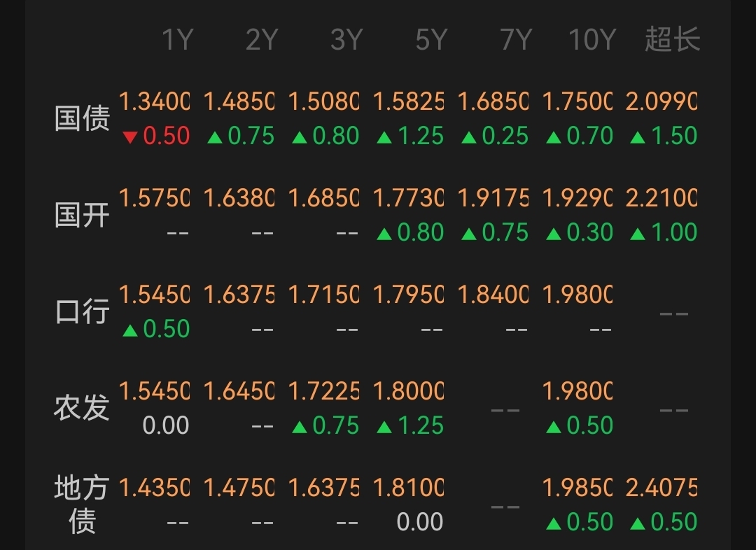Image resolution: width=756 pixels, height=550 pixels.
Task: Tap the 口行 7Y yield 1.8400
Action: point(493,295)
